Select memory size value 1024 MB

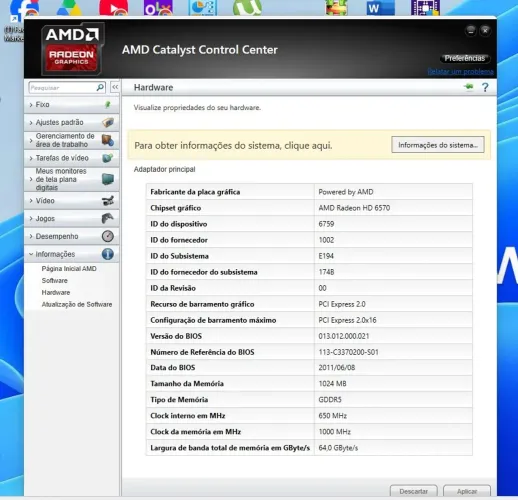coord(332,384)
